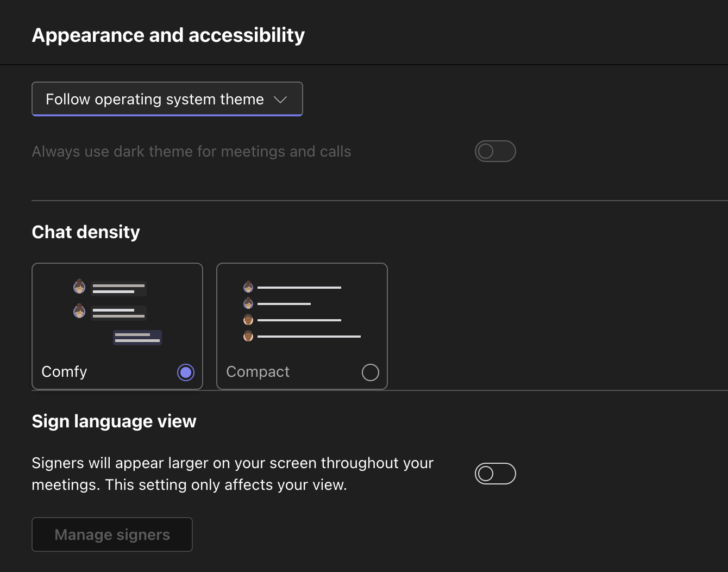728x572 pixels.
Task: Toggle Always use dark theme for meetings
Action: pos(495,151)
